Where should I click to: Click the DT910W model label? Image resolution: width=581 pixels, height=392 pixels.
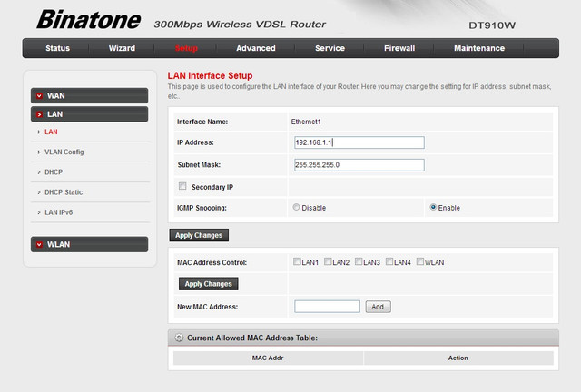tap(492, 25)
